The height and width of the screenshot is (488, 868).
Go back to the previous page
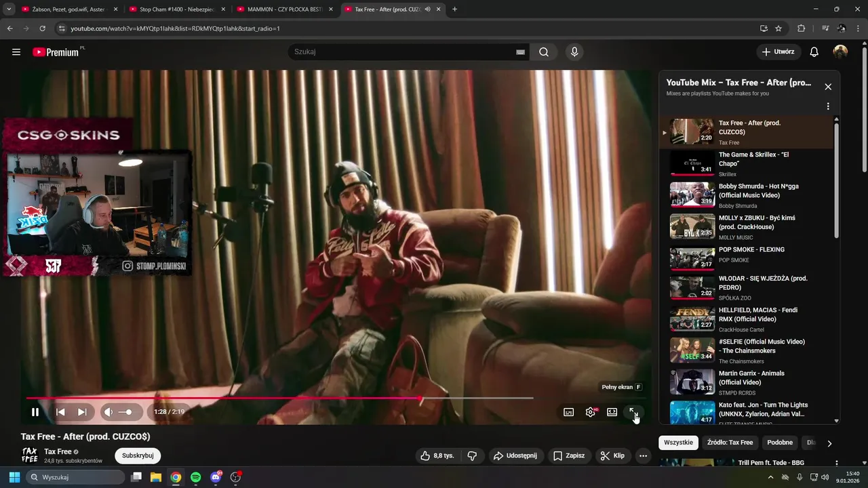point(9,28)
